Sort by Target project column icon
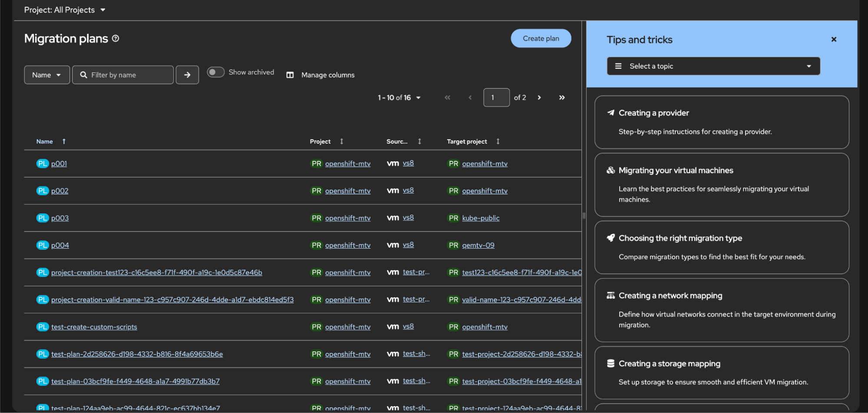The image size is (868, 413). click(498, 141)
